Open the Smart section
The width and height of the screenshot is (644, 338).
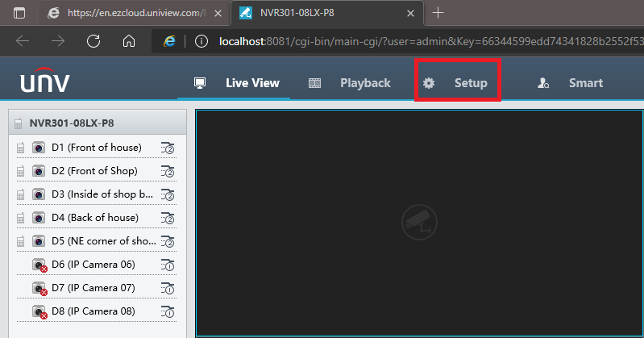tap(571, 83)
